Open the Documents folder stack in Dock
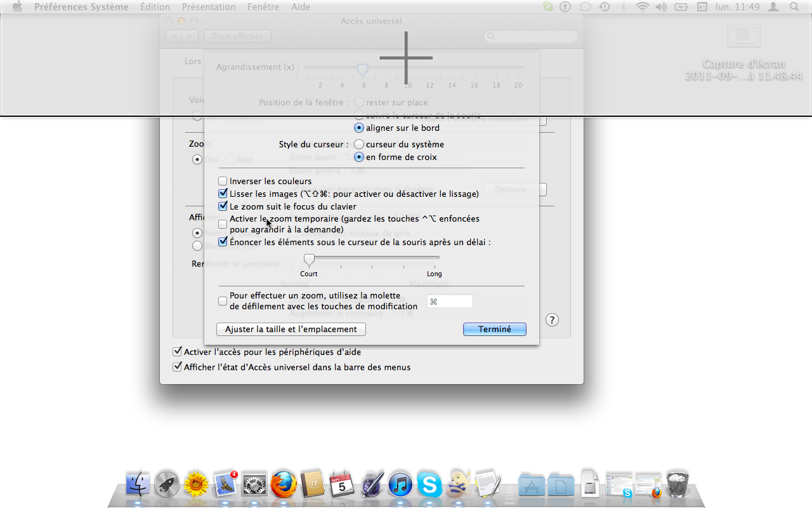 pos(561,486)
